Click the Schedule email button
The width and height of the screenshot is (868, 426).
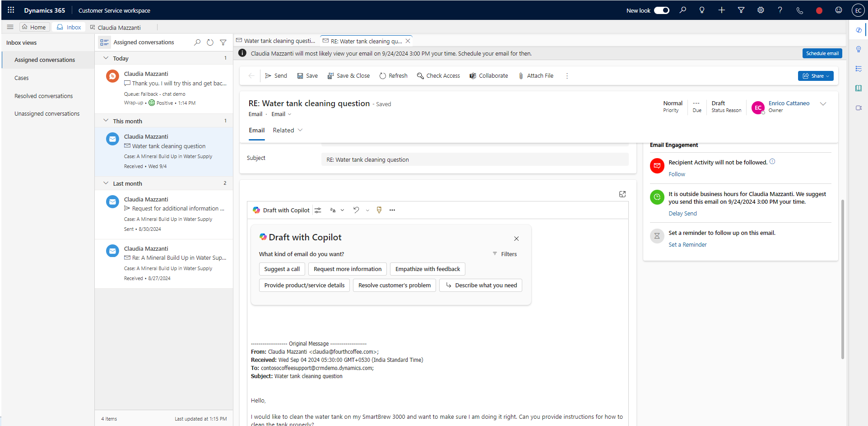pyautogui.click(x=822, y=53)
